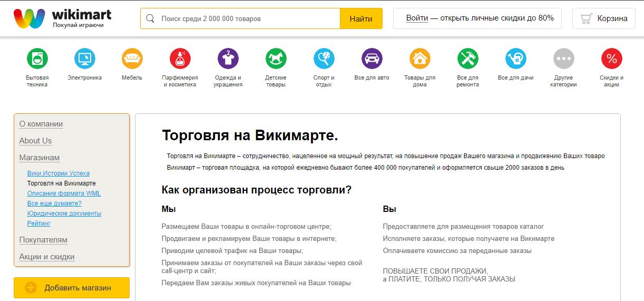Click the plus icon on Добавить магазин
The width and height of the screenshot is (644, 301).
[x=31, y=288]
